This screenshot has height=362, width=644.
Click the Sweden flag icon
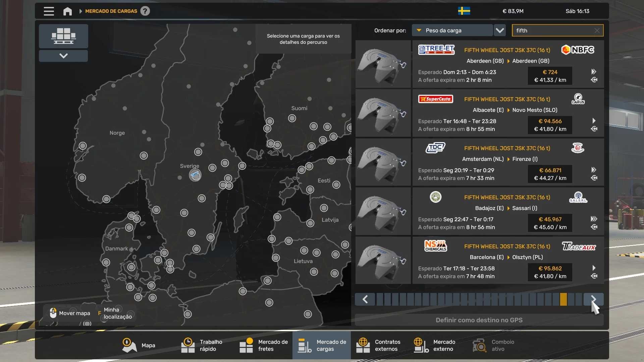[x=464, y=11]
